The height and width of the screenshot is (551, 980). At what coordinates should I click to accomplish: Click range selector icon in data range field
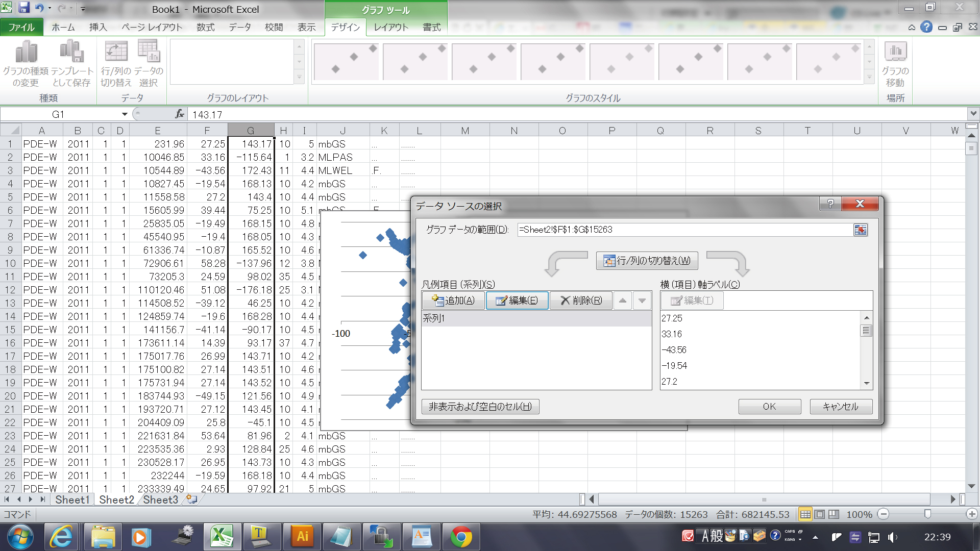click(861, 230)
